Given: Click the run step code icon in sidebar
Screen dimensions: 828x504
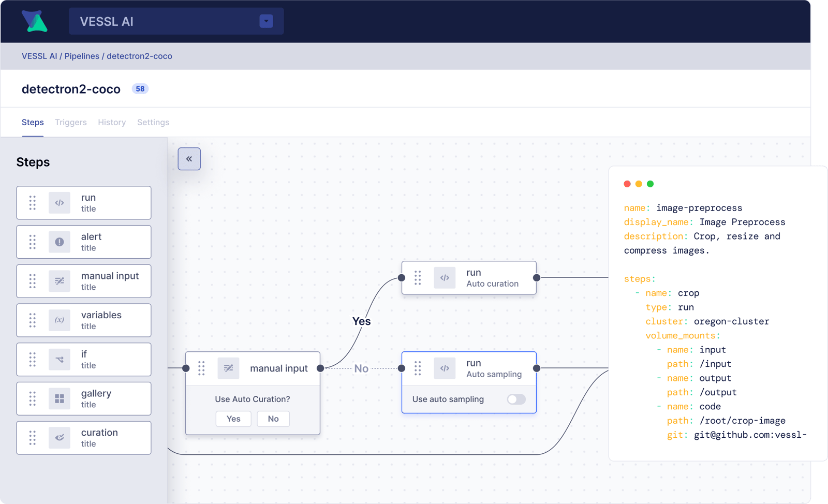Looking at the screenshot, I should [60, 203].
